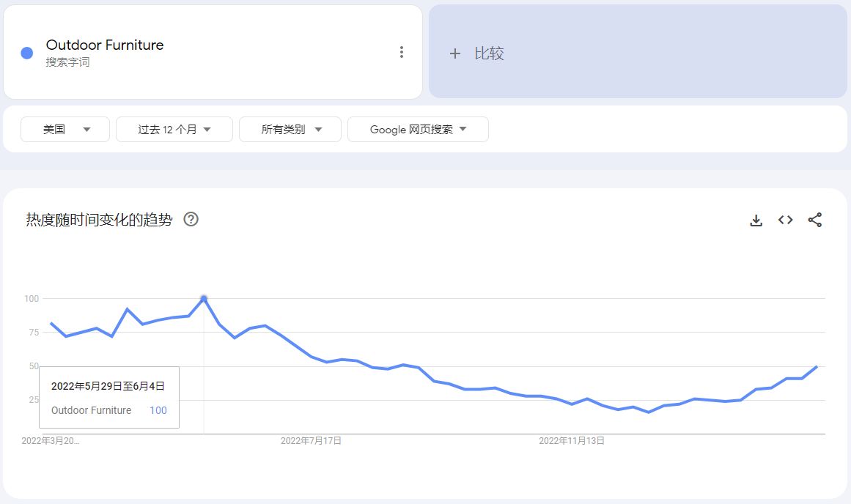Open the embed code view for the chart
Image resolution: width=851 pixels, height=504 pixels.
[x=785, y=219]
